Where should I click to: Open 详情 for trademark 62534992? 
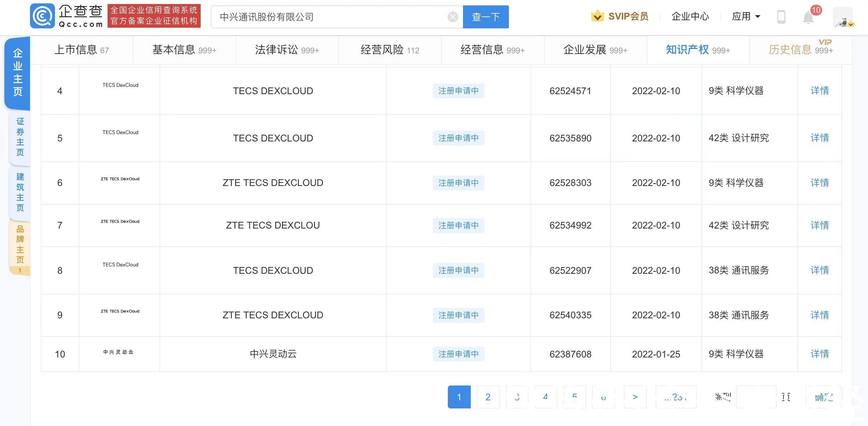(819, 225)
